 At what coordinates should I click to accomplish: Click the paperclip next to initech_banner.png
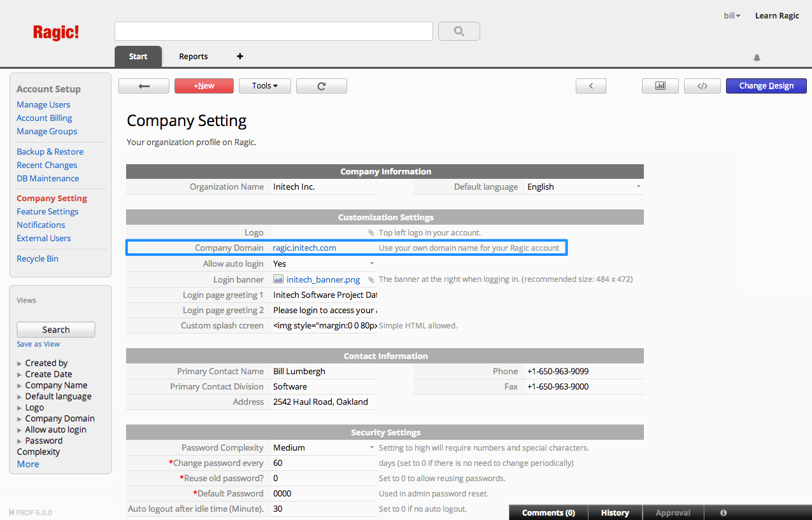tap(371, 279)
